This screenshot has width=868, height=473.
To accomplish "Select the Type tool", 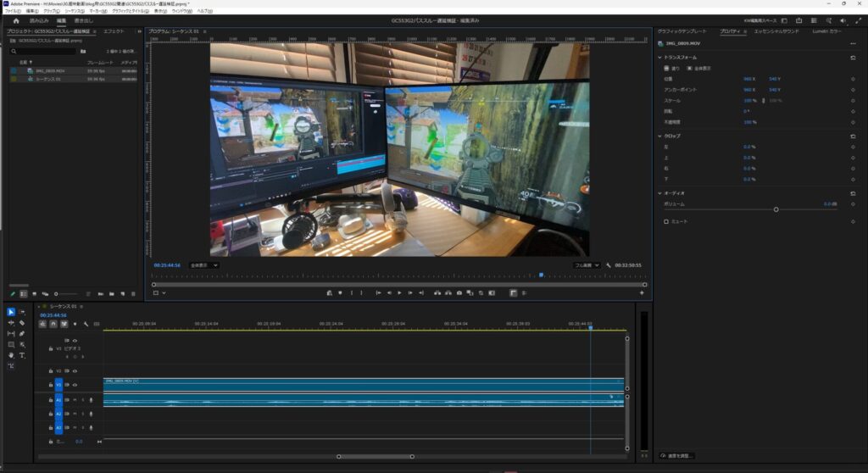I will tap(22, 355).
